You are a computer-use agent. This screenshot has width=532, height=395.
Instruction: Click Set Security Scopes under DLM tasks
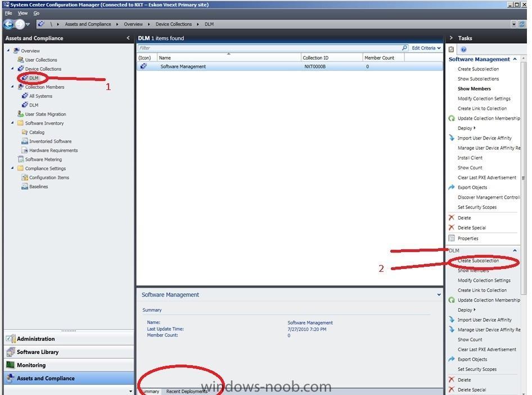(x=477, y=369)
